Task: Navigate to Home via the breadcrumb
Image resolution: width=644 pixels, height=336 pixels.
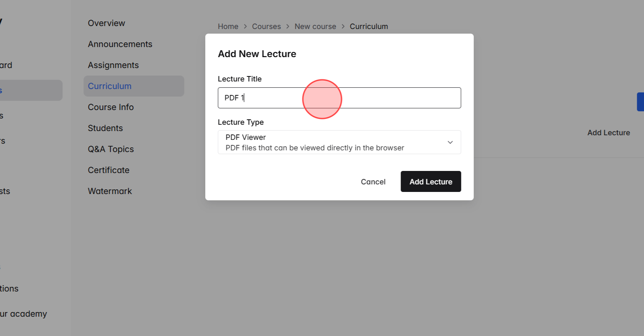Action: [228, 26]
